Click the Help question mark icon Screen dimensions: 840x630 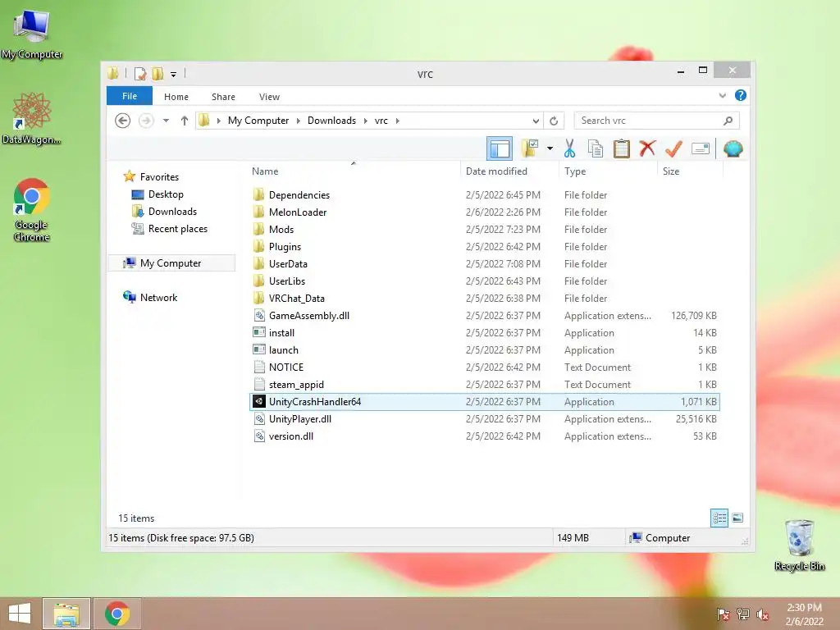[x=741, y=95]
